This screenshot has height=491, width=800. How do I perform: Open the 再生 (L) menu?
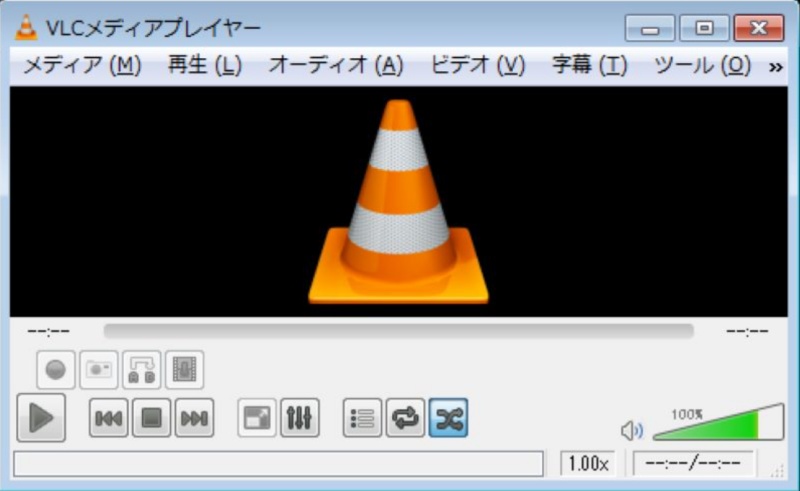(205, 65)
